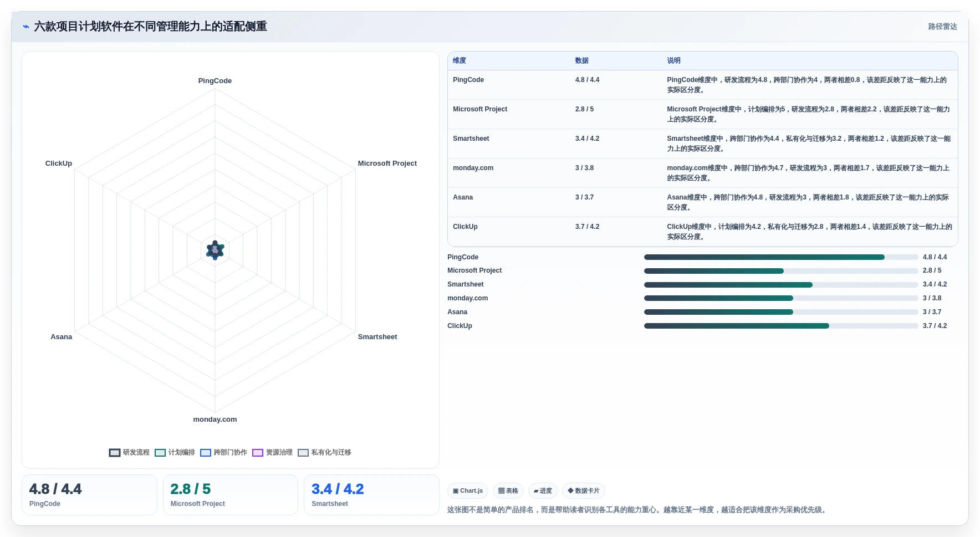
Task: Click the Chart.js tag
Action: [x=468, y=491]
